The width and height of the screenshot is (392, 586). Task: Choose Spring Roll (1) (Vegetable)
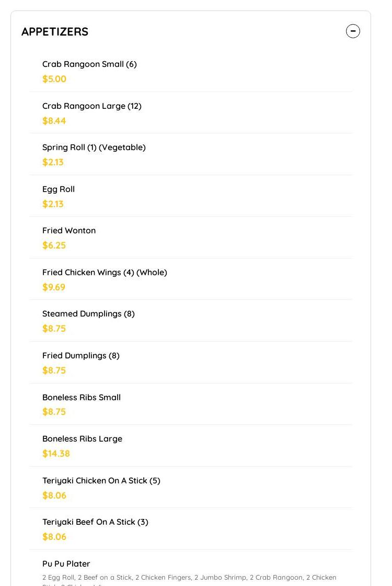coord(191,154)
